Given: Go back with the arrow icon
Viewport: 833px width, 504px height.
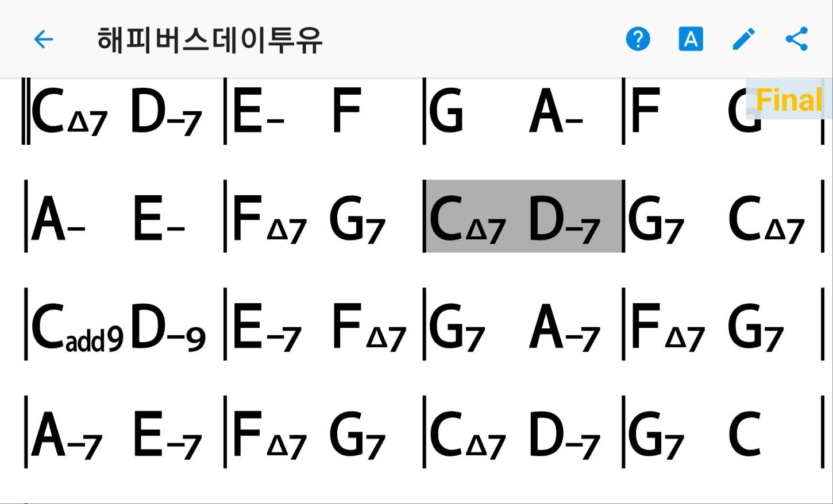Looking at the screenshot, I should click(x=44, y=40).
